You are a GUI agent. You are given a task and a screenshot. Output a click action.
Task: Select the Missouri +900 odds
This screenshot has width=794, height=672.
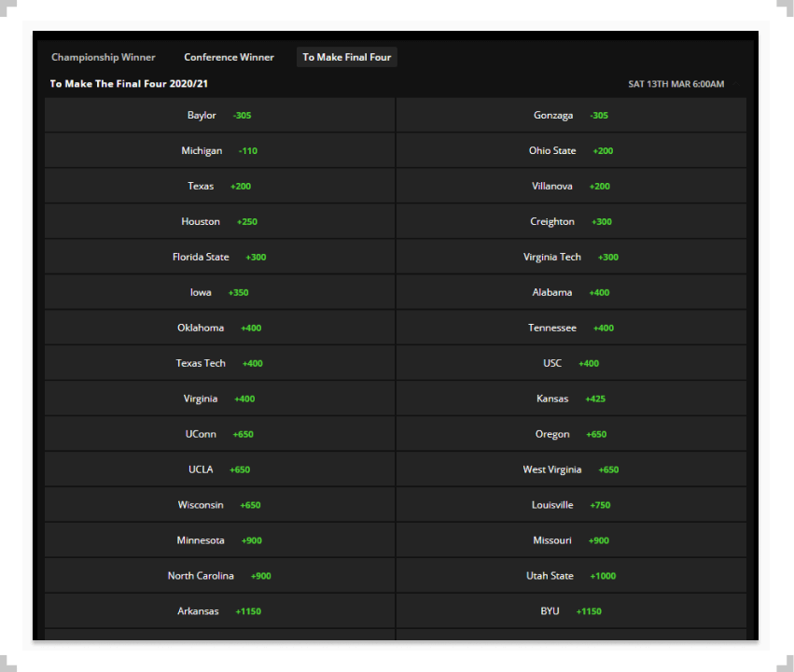click(571, 540)
